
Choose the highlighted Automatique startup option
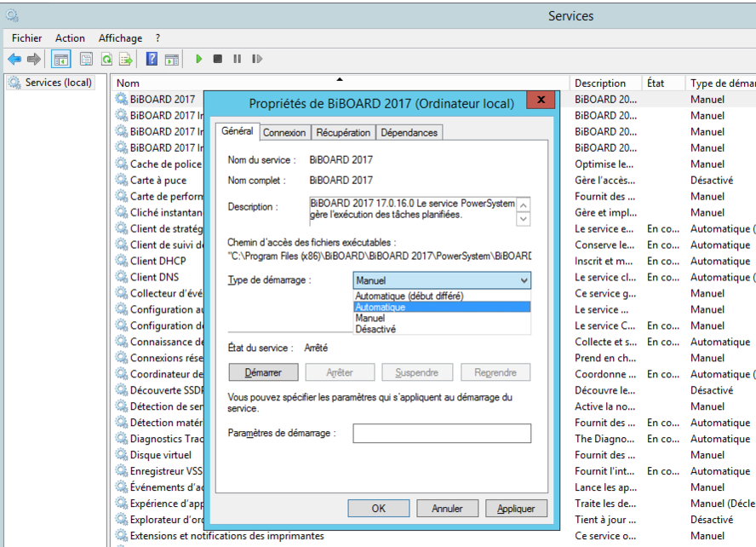[442, 307]
